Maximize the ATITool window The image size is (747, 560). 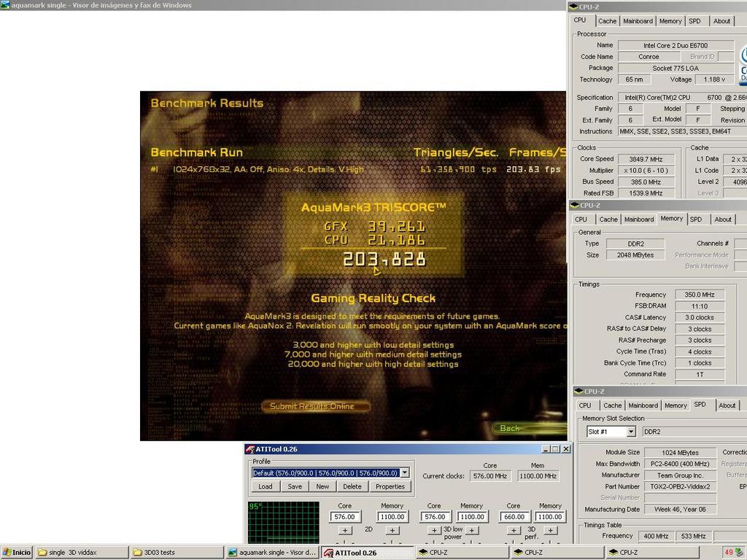555,449
